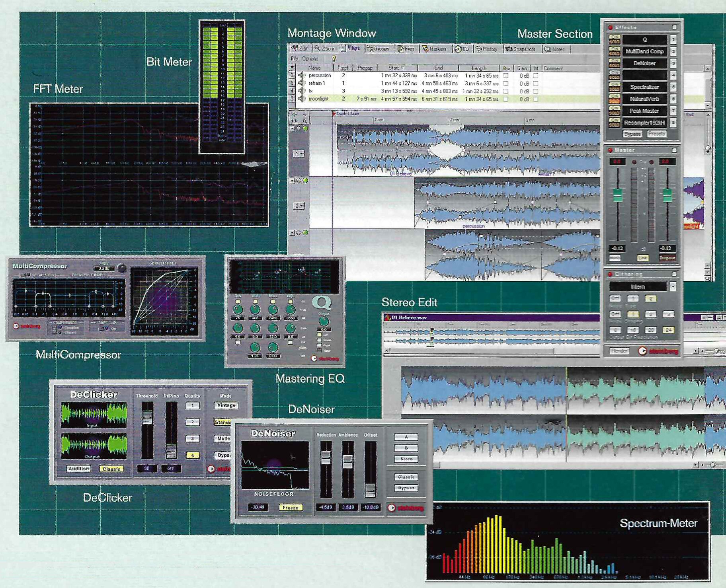Open the NaturalVerb effect slot selector

click(x=644, y=99)
